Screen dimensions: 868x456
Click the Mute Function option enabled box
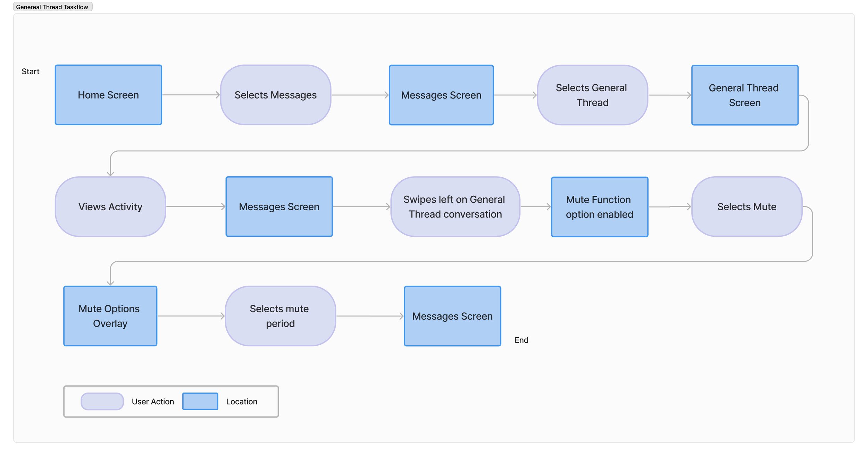pos(599,207)
